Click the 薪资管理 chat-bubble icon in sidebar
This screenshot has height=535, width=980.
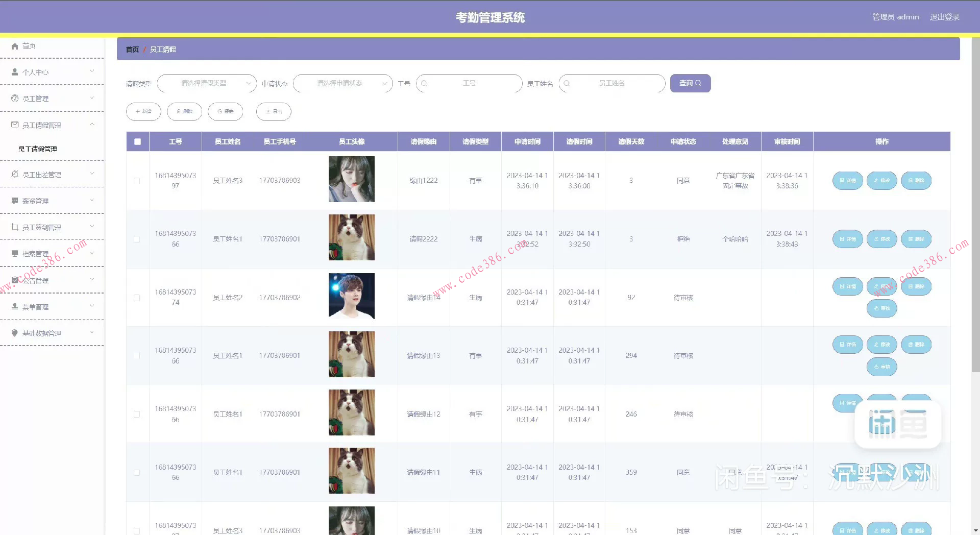point(15,201)
